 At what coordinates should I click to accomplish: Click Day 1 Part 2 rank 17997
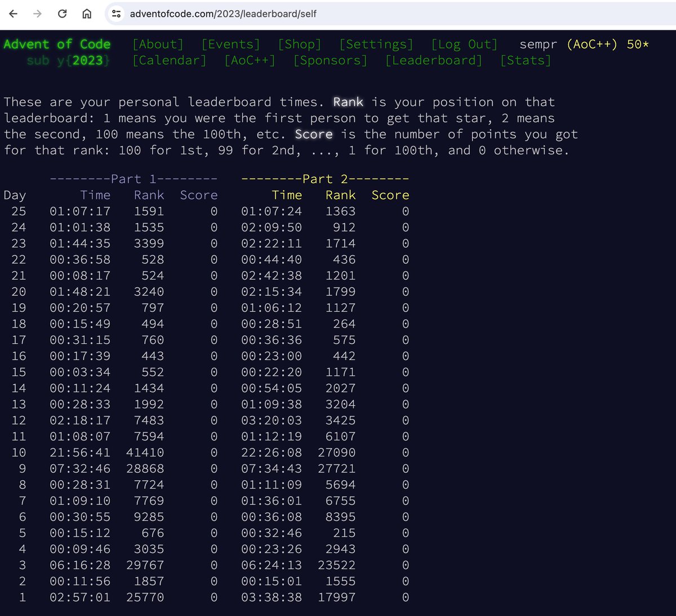tap(337, 597)
